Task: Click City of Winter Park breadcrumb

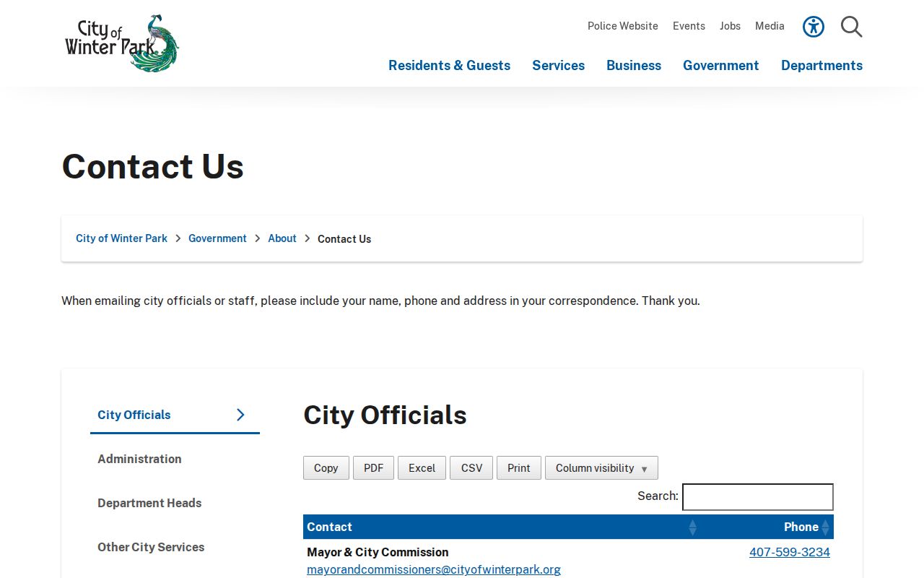Action: (121, 238)
